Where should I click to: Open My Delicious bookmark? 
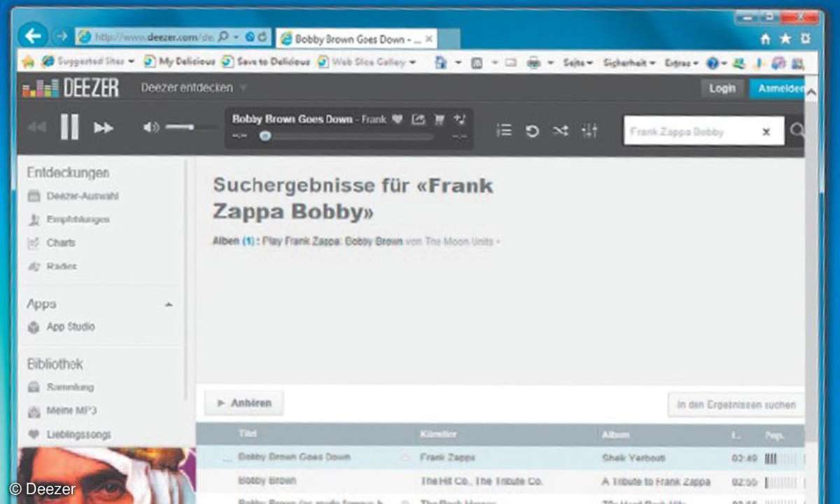[180, 62]
